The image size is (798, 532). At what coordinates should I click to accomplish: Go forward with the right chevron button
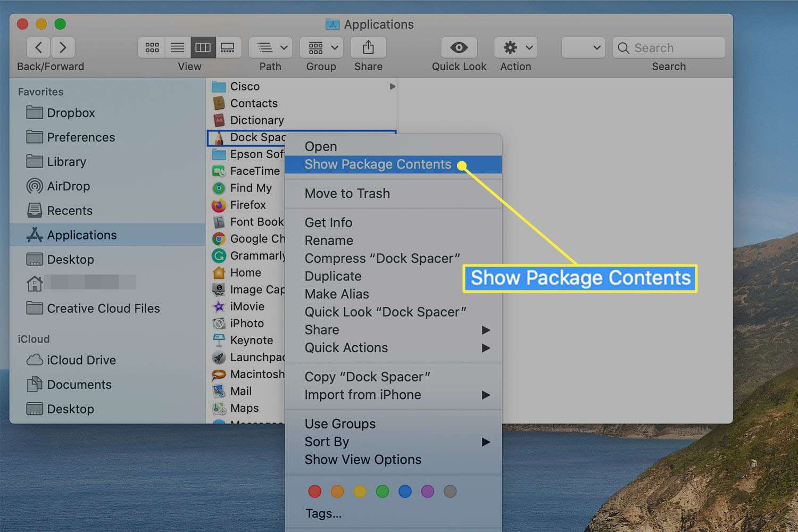[63, 47]
